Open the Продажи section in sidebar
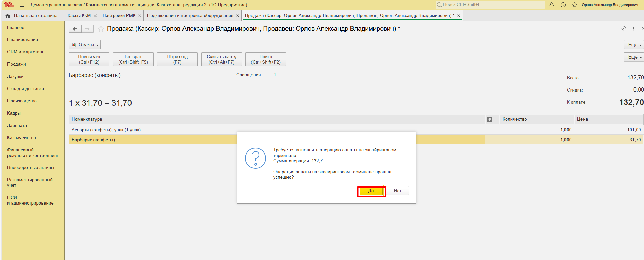This screenshot has width=644, height=260. pyautogui.click(x=17, y=64)
